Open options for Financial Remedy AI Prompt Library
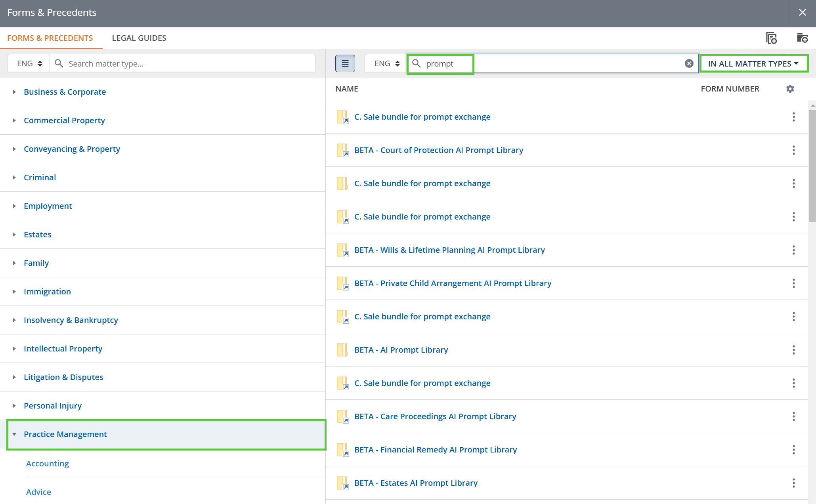Screen dimensions: 816x504 pos(793,450)
